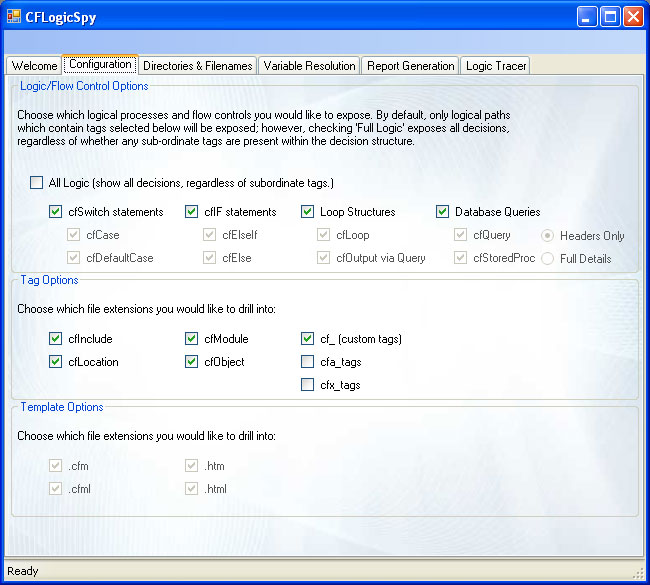Click the window resize grip in status bar
650x585 pixels.
pos(638,573)
